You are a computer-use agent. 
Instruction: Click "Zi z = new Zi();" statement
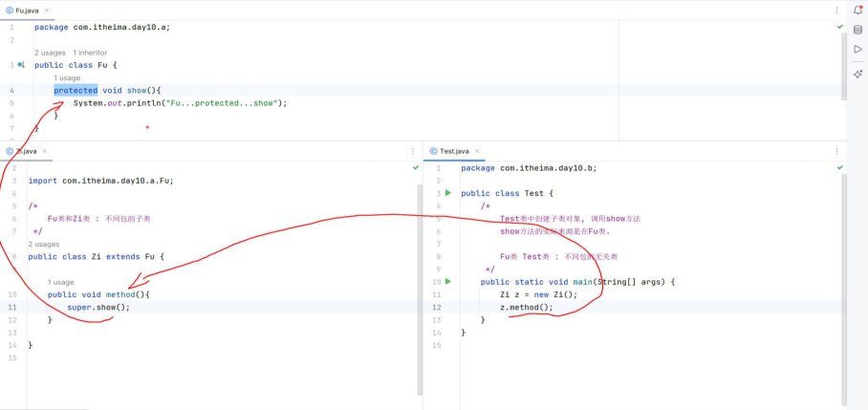click(x=538, y=295)
